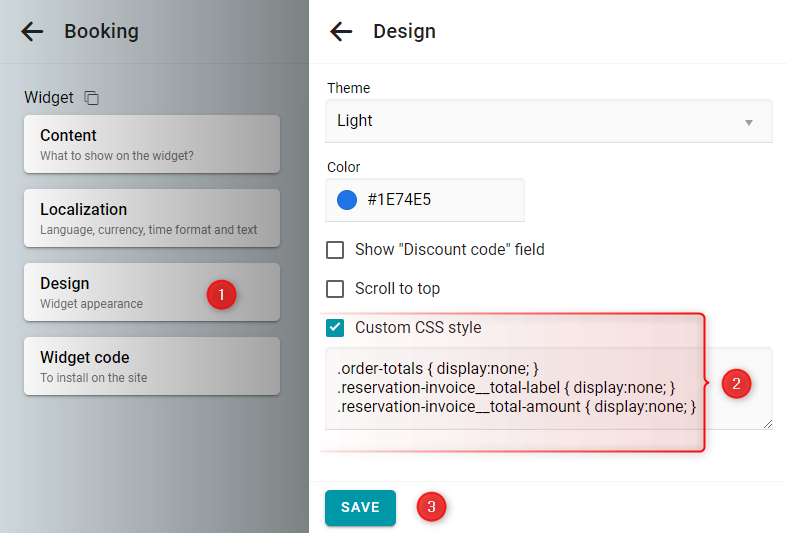Go back from the Booking panel
The width and height of the screenshot is (787, 533).
tap(32, 32)
